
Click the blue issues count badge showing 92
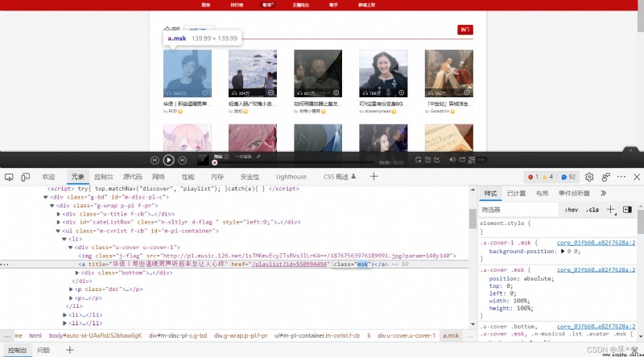(568, 177)
